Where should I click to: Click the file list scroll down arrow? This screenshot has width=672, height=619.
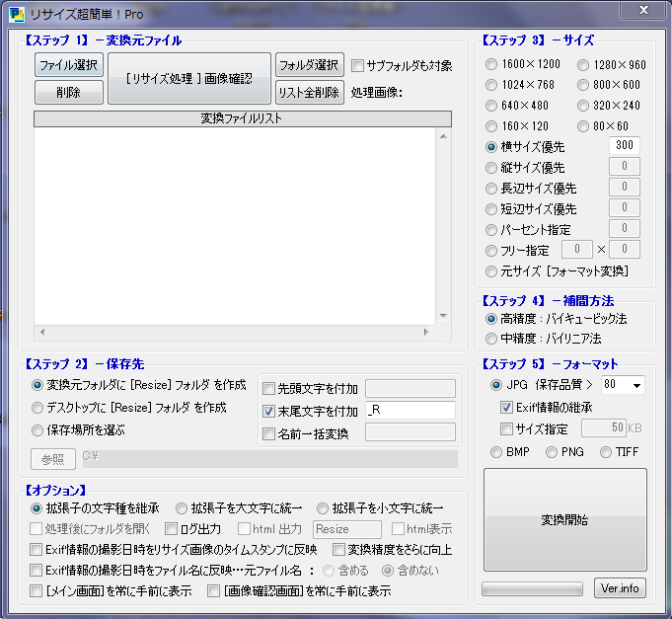(444, 316)
